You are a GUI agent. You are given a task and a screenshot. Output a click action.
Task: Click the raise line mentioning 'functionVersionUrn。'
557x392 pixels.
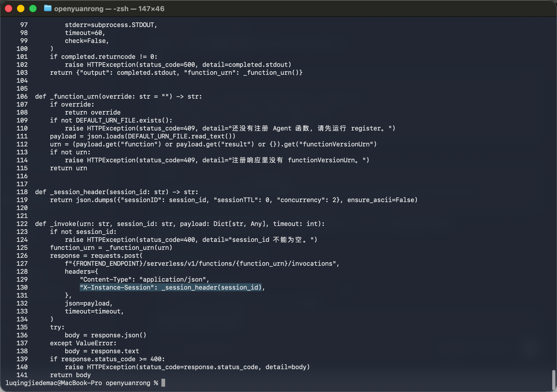click(217, 160)
